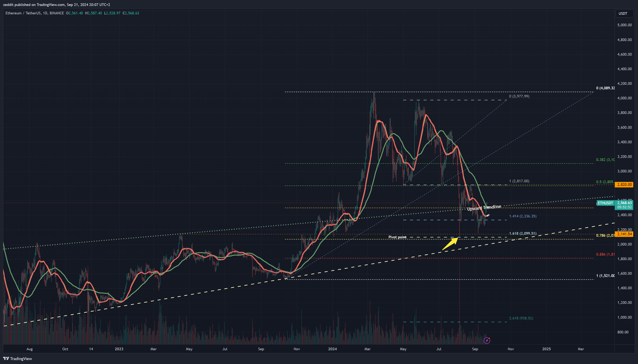Open the TradingView logo link
The width and height of the screenshot is (638, 364).
click(17, 358)
